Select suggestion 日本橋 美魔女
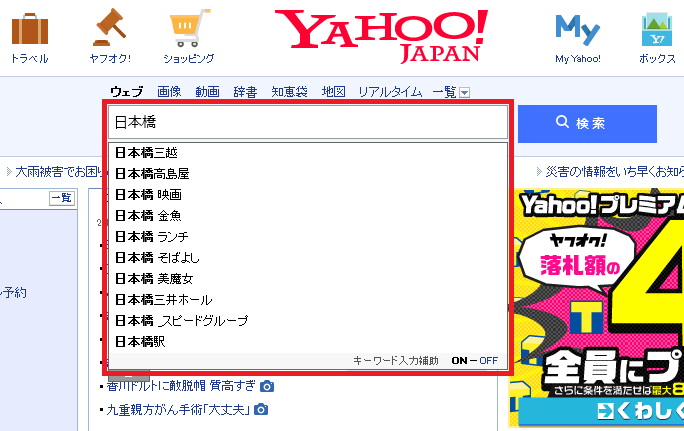This screenshot has height=431, width=684. 308,278
